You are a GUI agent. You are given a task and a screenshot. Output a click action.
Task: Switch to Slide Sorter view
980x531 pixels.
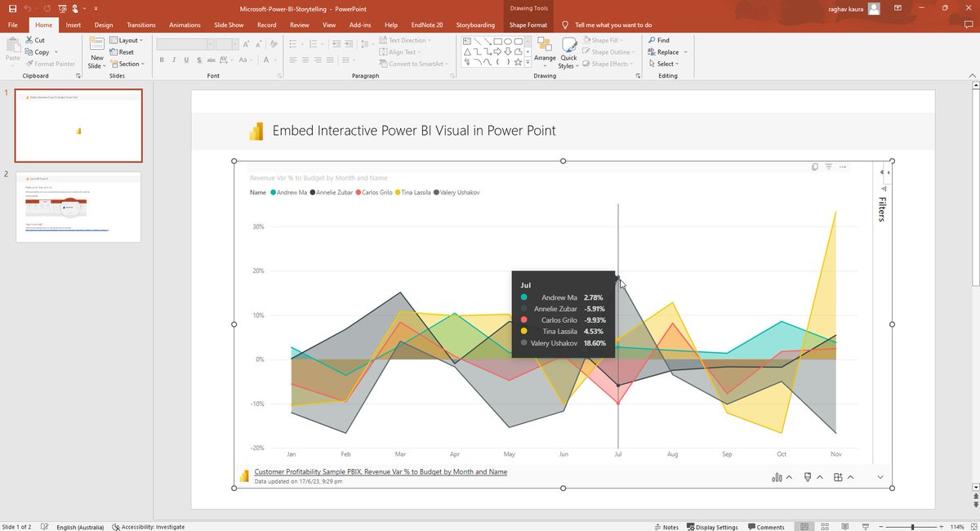824,526
